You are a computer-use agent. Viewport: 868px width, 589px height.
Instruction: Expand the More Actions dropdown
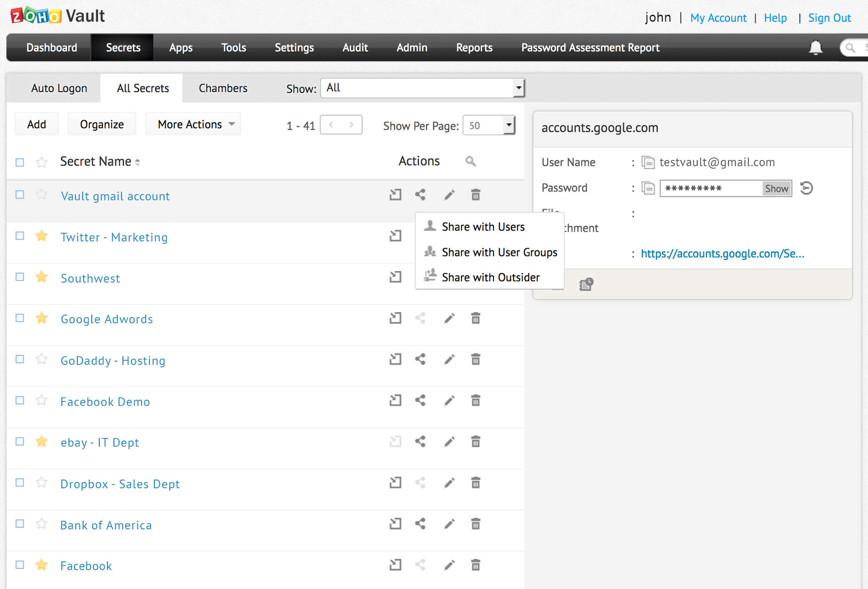pos(193,124)
